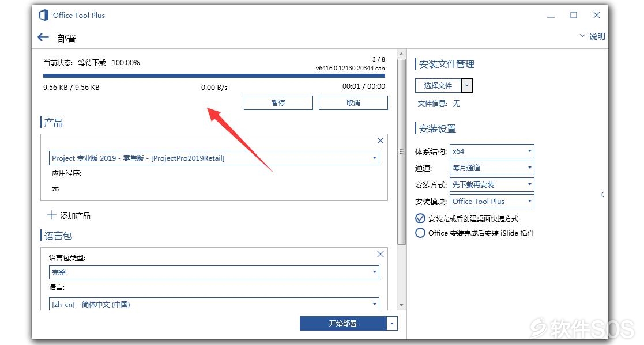Click the vertical scrollbar thumb
This screenshot has width=644, height=345.
401,151
